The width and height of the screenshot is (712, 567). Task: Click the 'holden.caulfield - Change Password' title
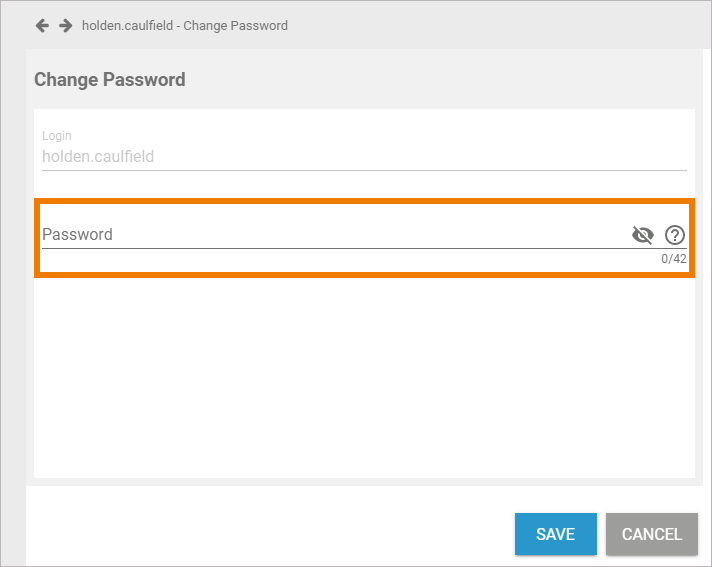point(185,25)
